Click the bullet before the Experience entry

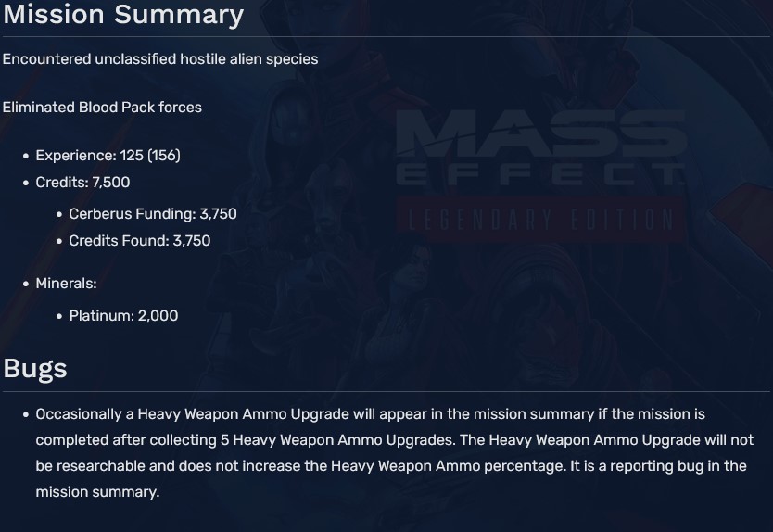[x=26, y=157]
